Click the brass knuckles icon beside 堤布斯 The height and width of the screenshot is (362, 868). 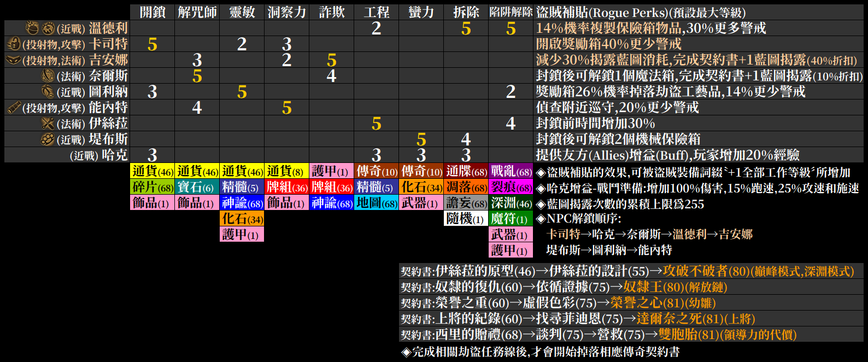pyautogui.click(x=48, y=139)
